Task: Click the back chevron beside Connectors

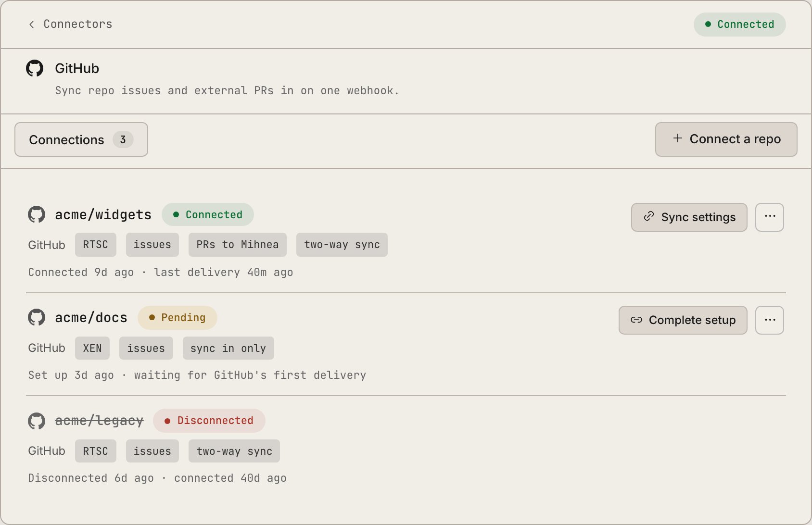Action: pos(32,25)
